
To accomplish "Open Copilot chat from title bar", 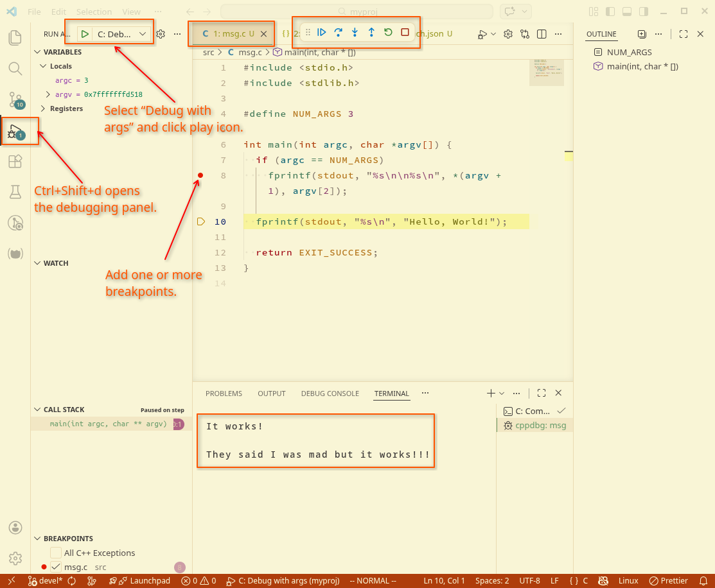I will [510, 12].
